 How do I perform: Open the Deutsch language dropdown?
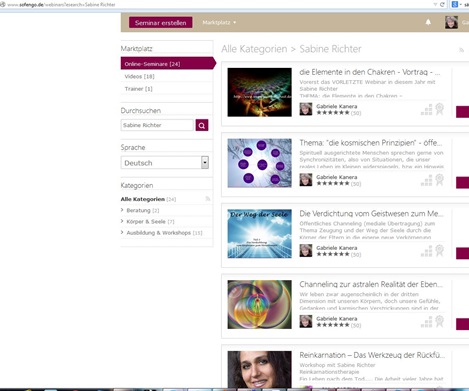pos(165,163)
